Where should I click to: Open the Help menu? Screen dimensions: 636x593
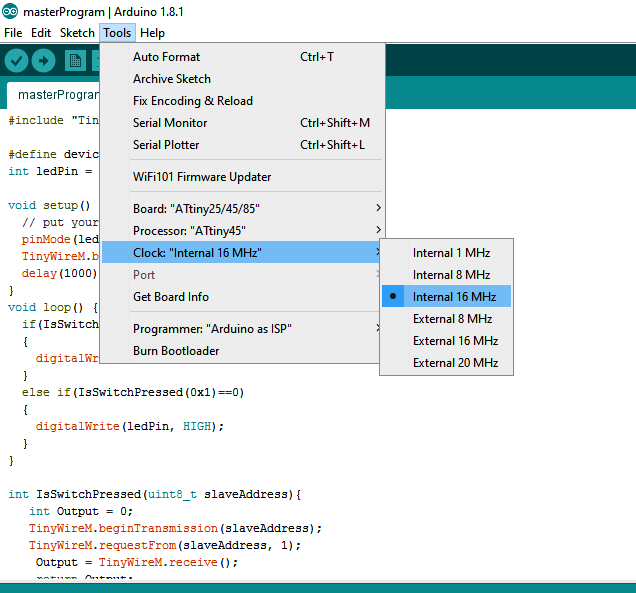click(x=153, y=33)
